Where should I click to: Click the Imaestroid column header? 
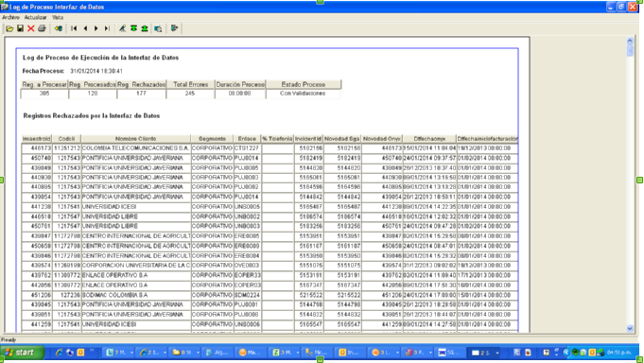(x=37, y=139)
